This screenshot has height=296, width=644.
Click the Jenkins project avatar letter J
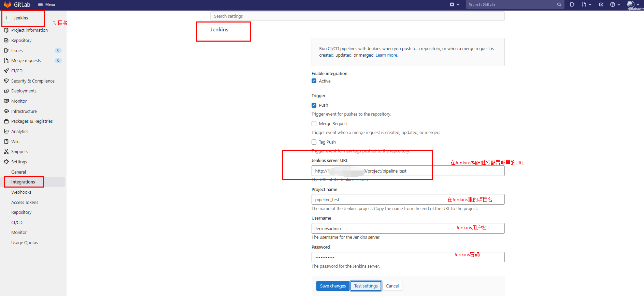pos(6,18)
